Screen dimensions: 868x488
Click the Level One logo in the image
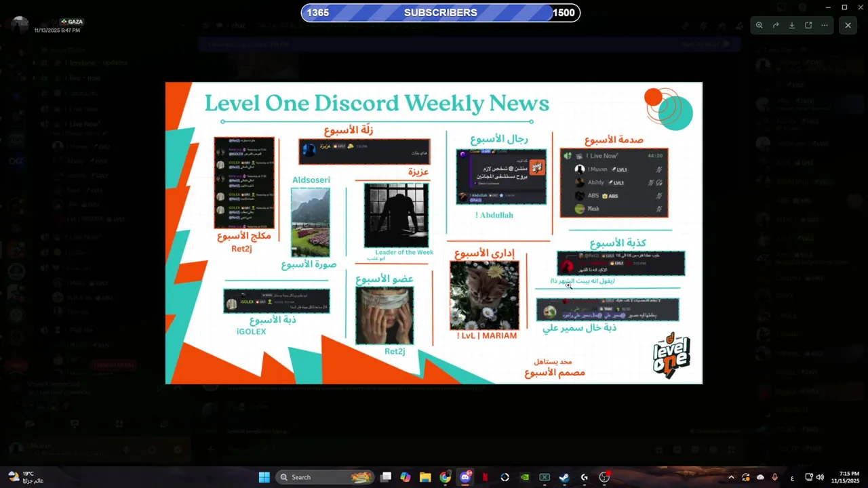[x=671, y=357]
